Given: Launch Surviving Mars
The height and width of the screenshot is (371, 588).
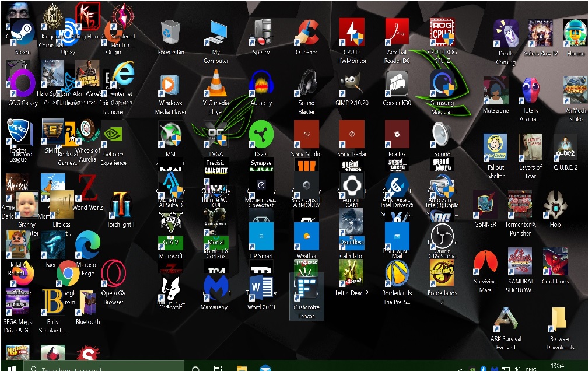Looking at the screenshot, I should point(485,262).
